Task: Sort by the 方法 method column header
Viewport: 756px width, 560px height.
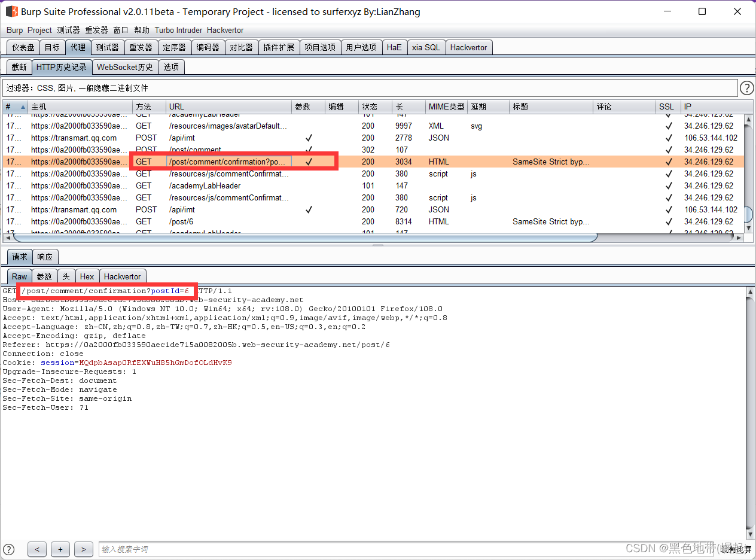Action: [x=149, y=106]
